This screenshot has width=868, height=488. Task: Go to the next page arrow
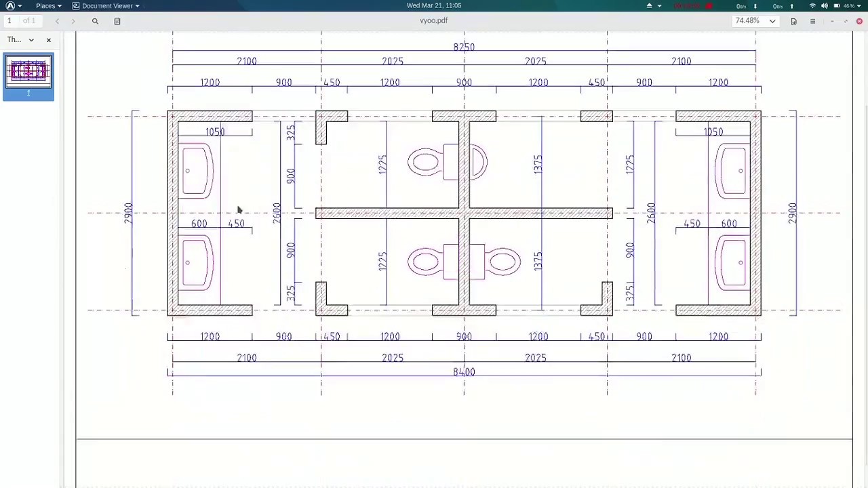(x=73, y=21)
